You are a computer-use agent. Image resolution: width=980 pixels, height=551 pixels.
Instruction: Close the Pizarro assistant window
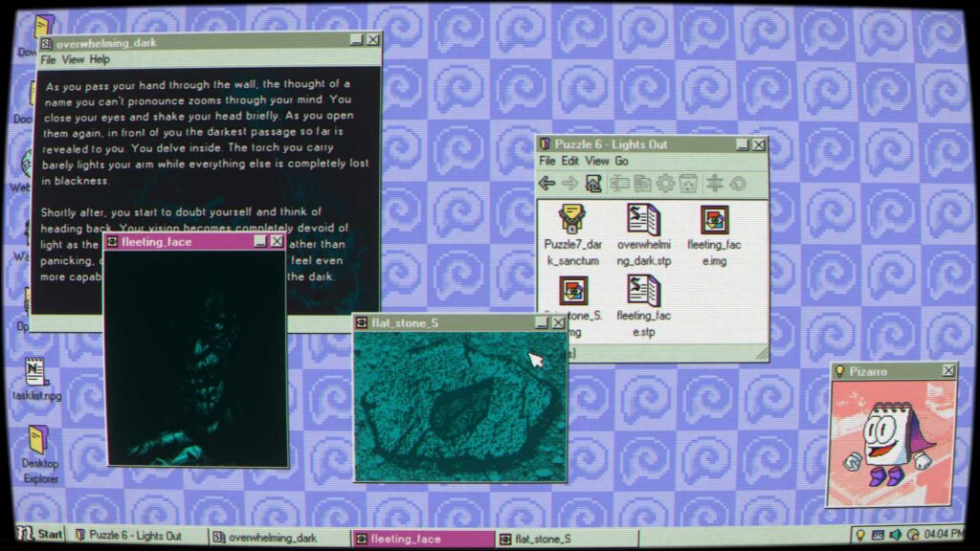point(948,371)
